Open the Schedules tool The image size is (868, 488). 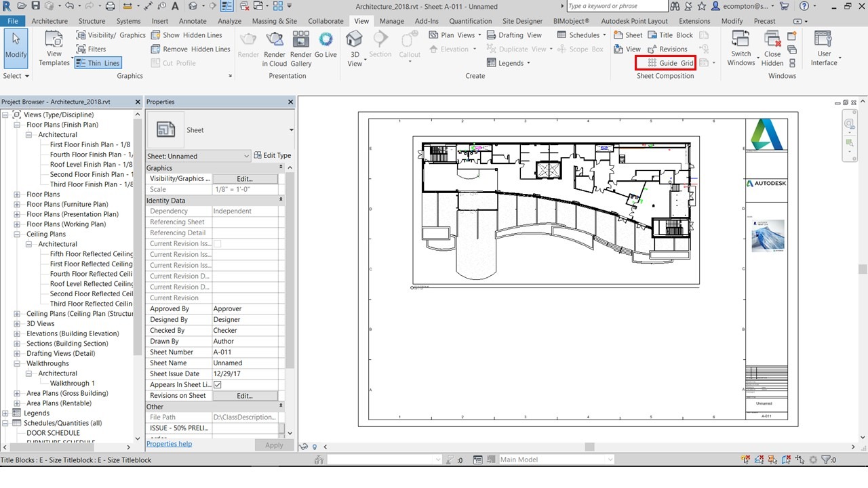(x=578, y=35)
